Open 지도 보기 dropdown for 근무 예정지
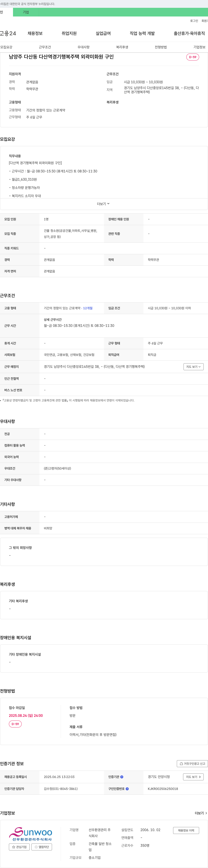 193,367
